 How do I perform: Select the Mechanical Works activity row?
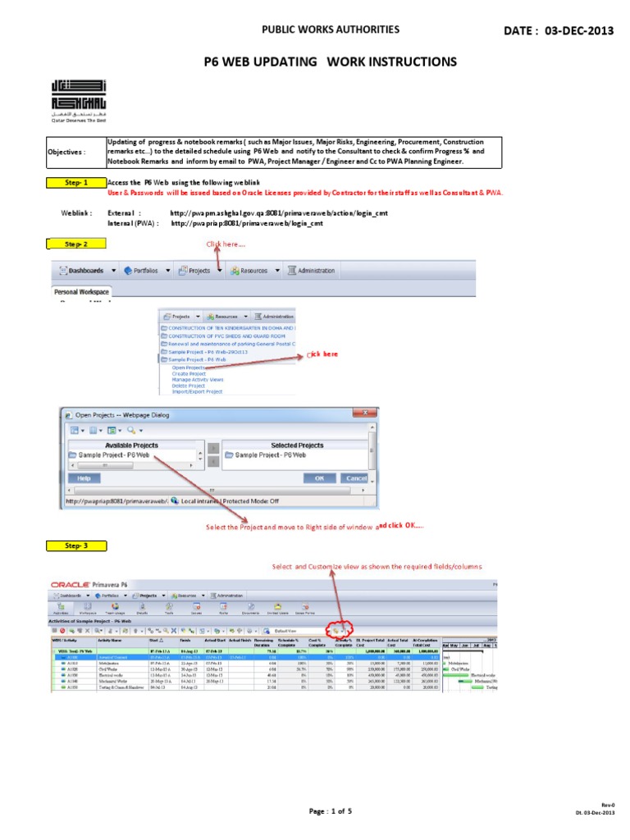coord(248,681)
